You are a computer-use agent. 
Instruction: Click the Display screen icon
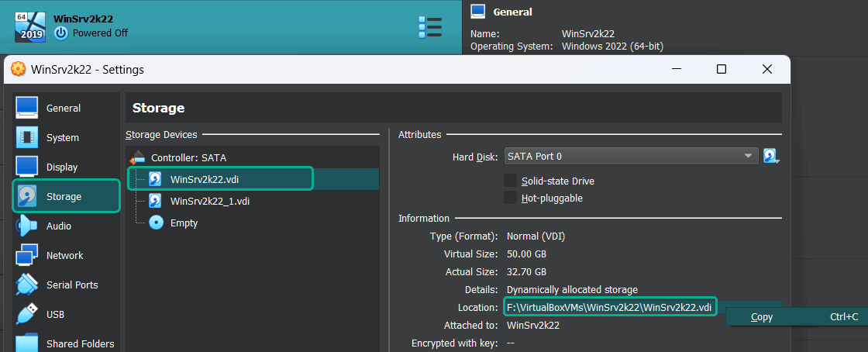pyautogui.click(x=26, y=167)
